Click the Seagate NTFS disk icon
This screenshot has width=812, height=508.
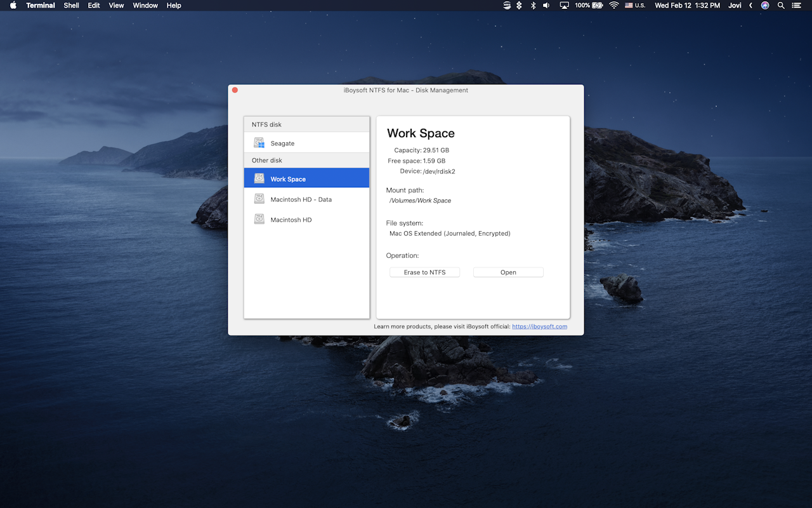[x=258, y=142]
